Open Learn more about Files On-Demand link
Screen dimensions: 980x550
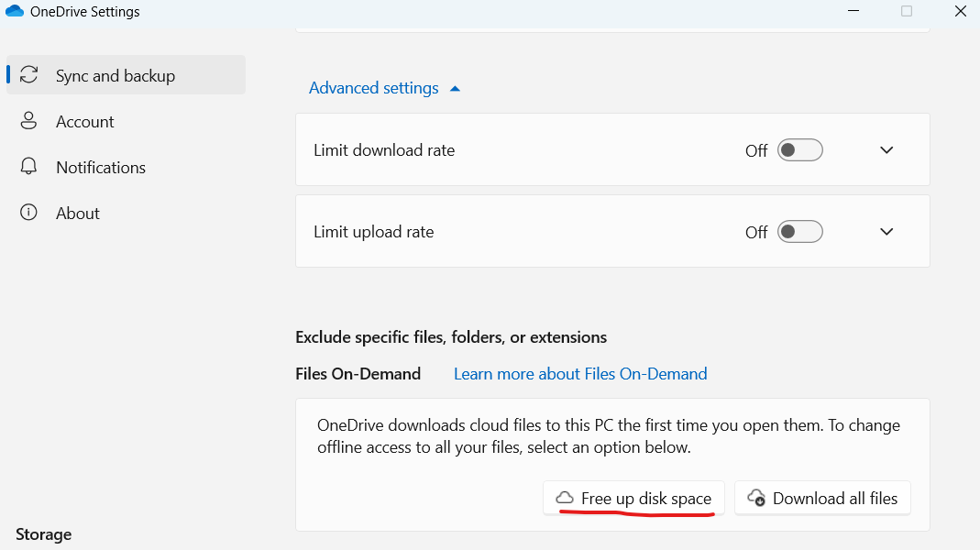click(x=580, y=374)
